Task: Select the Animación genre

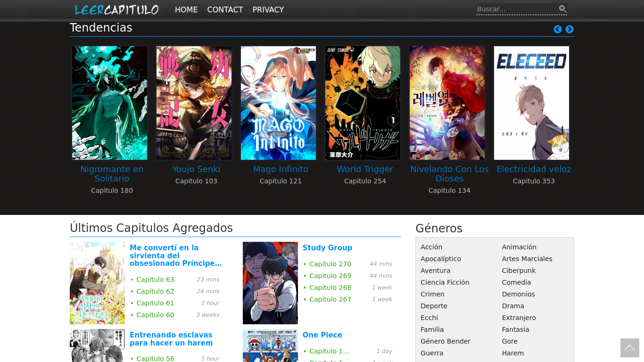Action: [x=519, y=247]
